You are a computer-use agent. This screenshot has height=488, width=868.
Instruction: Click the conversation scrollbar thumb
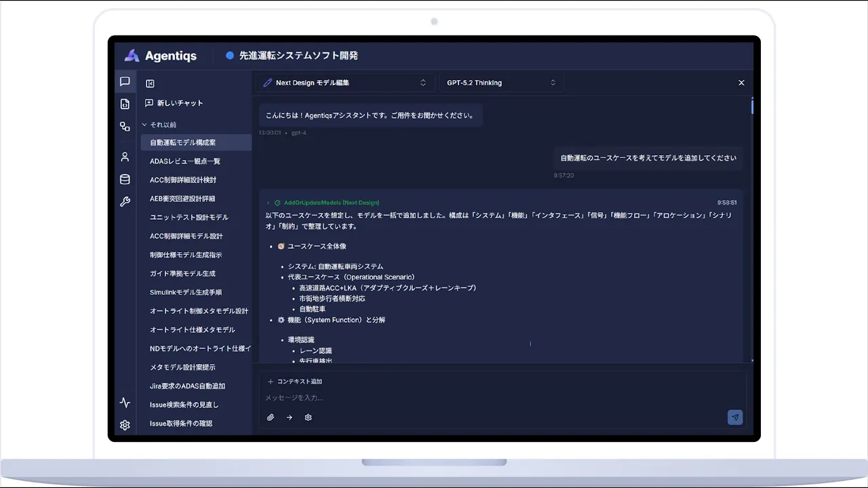[752, 106]
